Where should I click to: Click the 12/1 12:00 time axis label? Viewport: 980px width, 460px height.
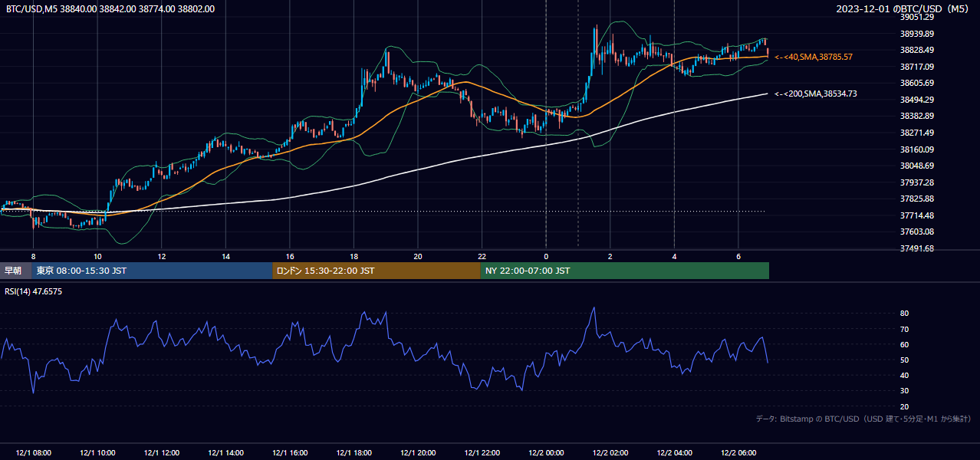(x=161, y=453)
